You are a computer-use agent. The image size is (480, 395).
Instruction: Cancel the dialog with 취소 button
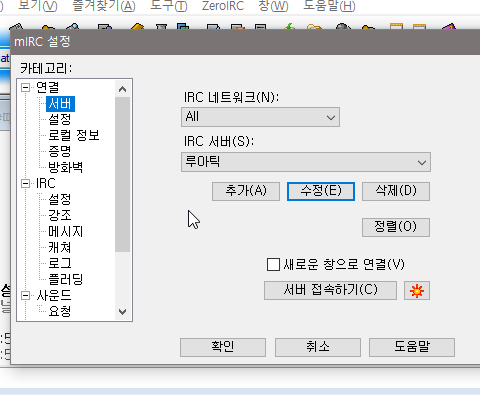(318, 347)
